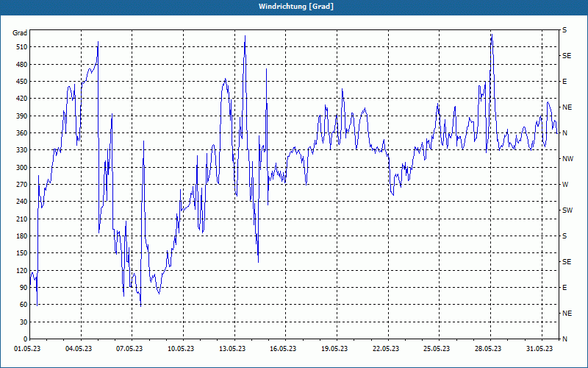The width and height of the screenshot is (588, 368).
Task: Select the 450 y-axis value
Action: [21, 82]
